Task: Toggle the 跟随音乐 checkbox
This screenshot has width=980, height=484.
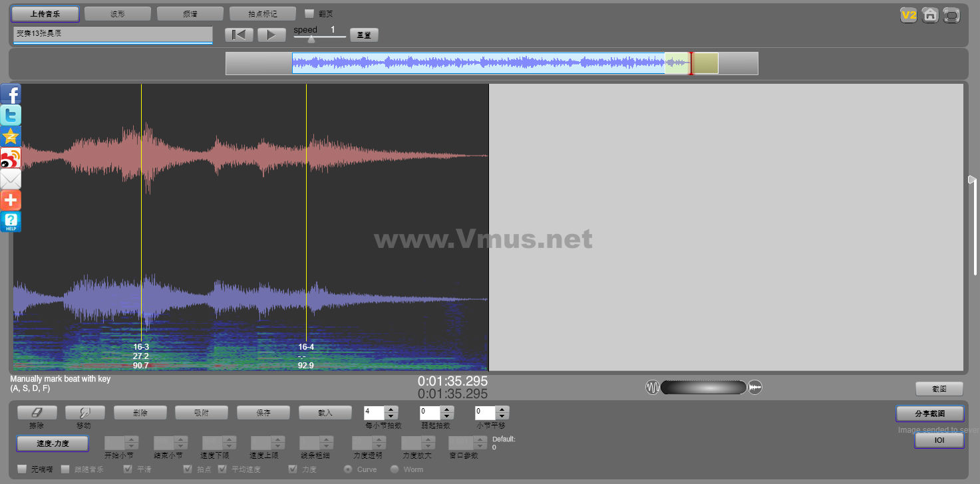Action: (65, 469)
